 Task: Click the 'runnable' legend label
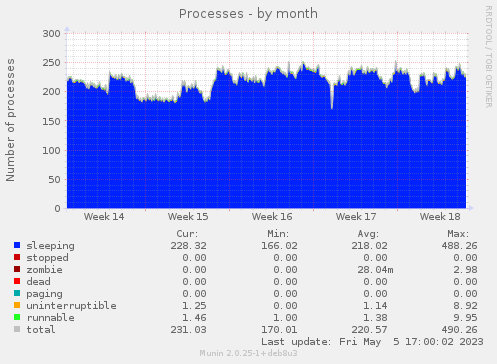pyautogui.click(x=50, y=318)
